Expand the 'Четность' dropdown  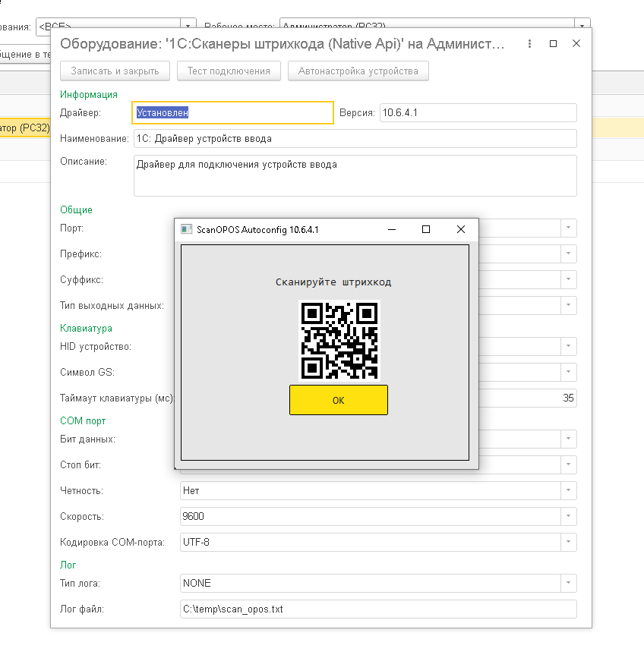coord(568,491)
